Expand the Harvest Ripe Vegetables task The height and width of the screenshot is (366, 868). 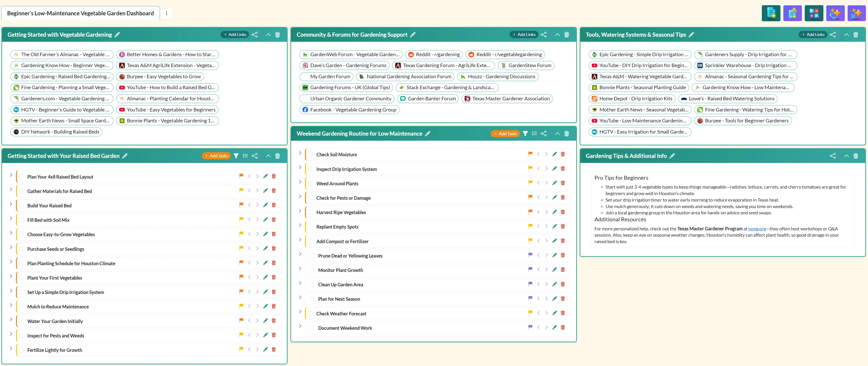(x=300, y=211)
